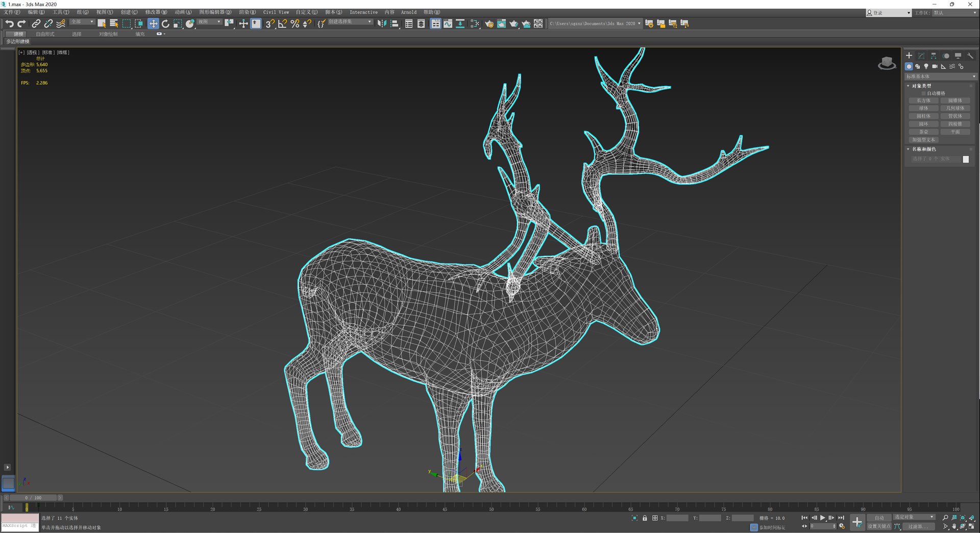
Task: Click the 长方体 box button
Action: click(923, 101)
